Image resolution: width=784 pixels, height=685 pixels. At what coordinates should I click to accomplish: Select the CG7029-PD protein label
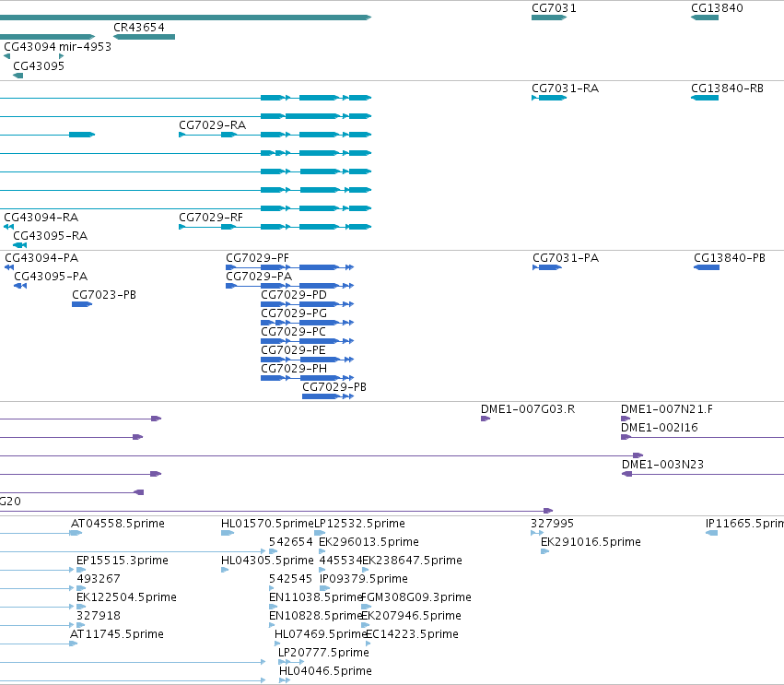(294, 295)
